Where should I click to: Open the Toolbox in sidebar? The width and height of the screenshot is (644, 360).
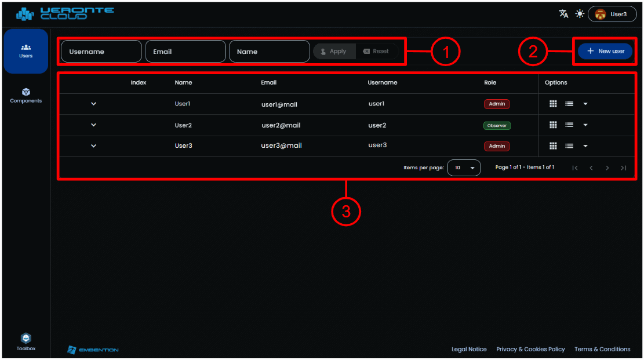point(26,342)
